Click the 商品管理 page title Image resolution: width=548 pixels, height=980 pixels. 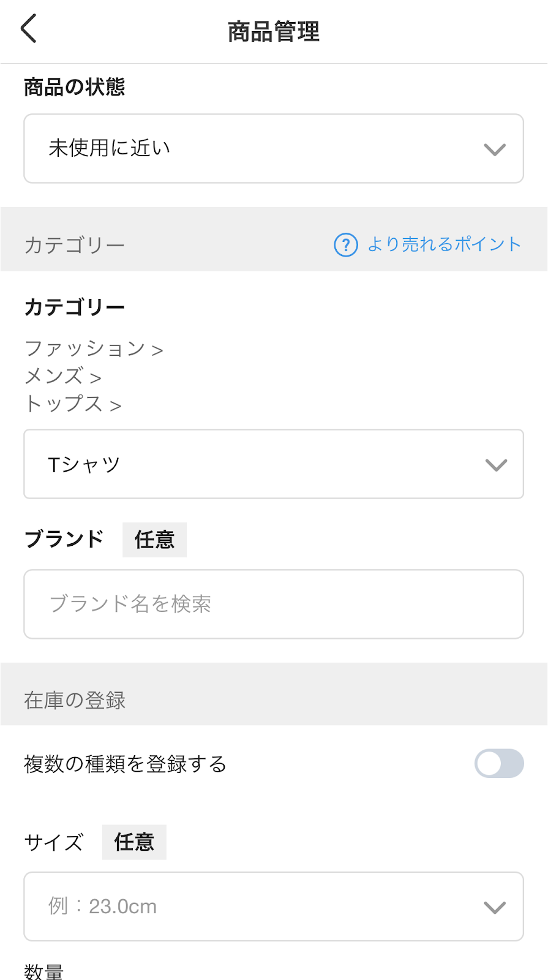274,32
